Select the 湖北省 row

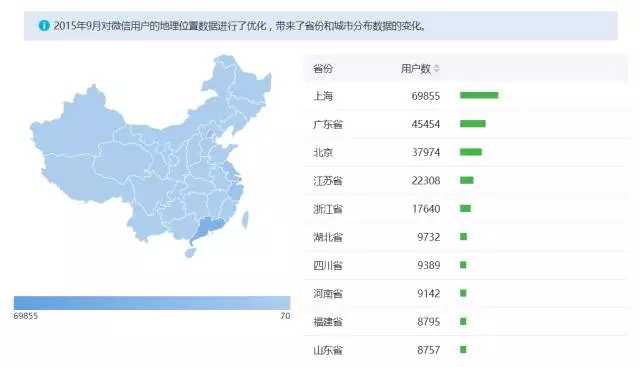(465, 237)
